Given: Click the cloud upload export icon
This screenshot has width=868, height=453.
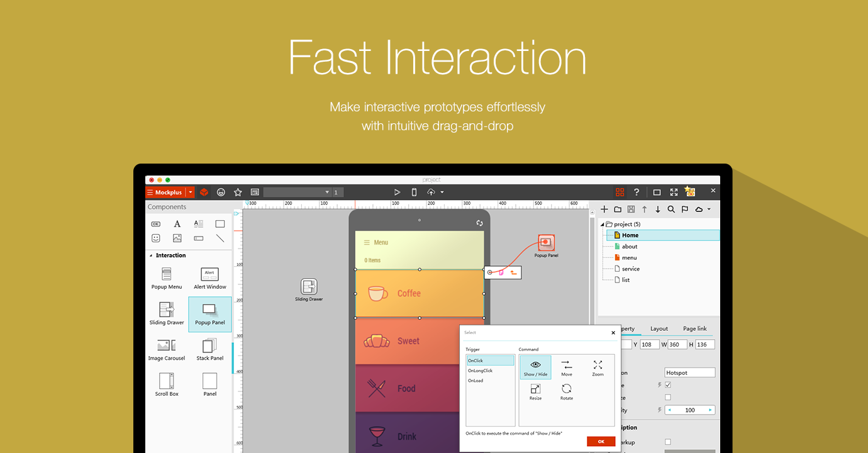Looking at the screenshot, I should (431, 192).
